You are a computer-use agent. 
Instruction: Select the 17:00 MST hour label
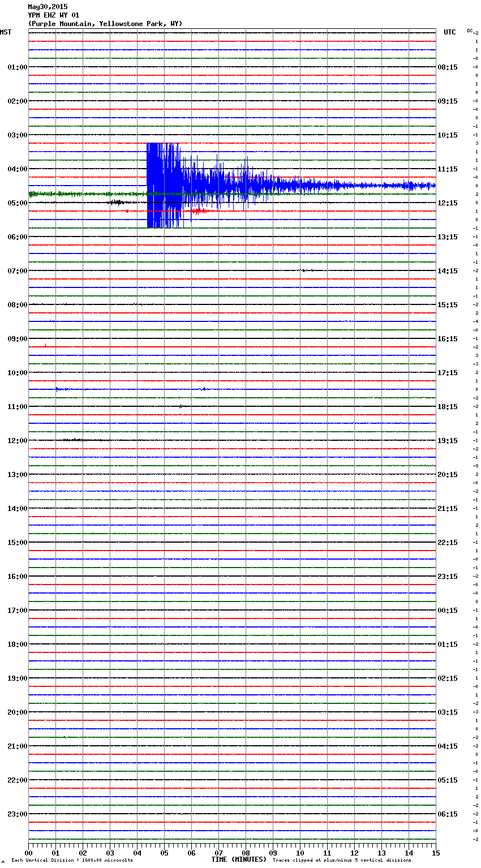pos(18,611)
